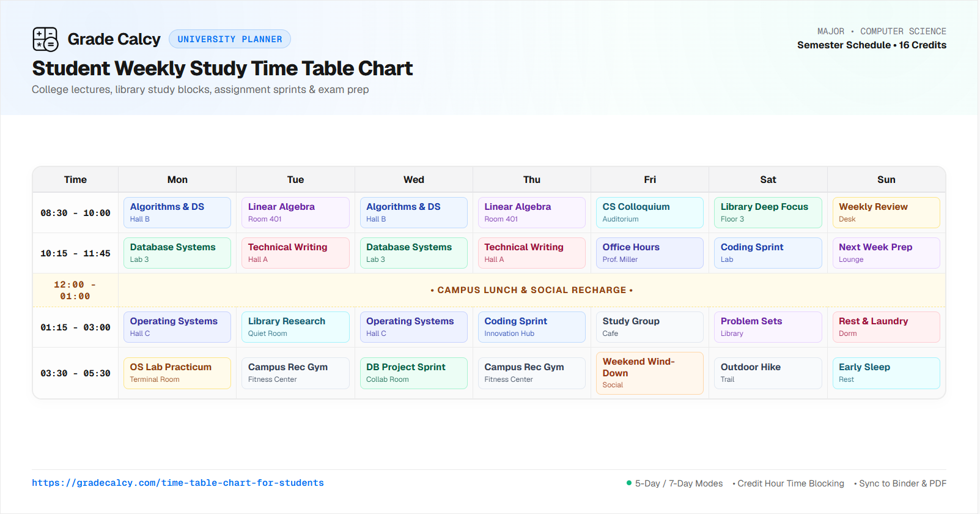Select the Early Sleep card

tap(886, 373)
